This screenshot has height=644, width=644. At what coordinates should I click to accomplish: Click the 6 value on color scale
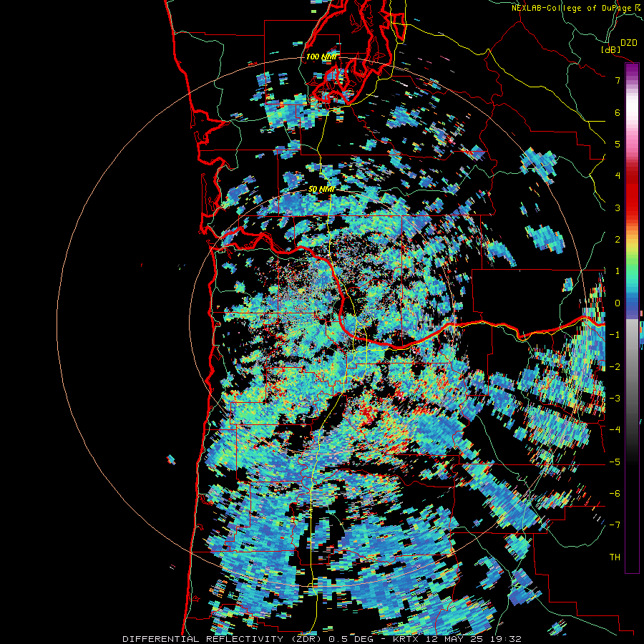(x=618, y=112)
